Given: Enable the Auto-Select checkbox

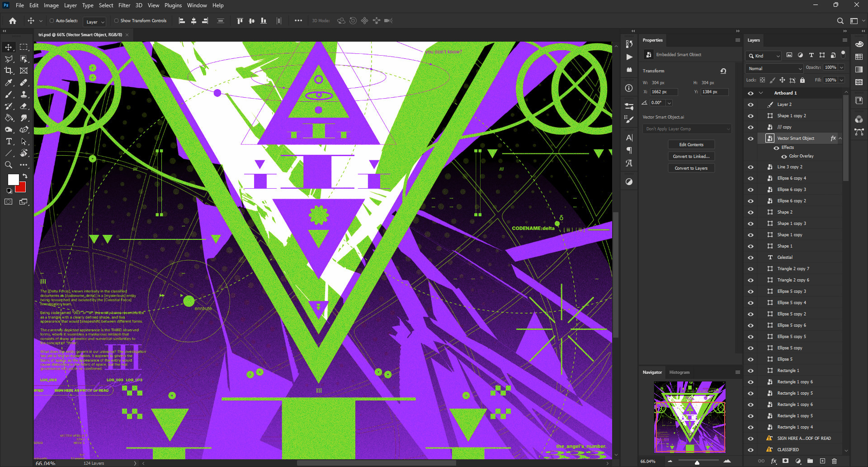Looking at the screenshot, I should pyautogui.click(x=52, y=21).
